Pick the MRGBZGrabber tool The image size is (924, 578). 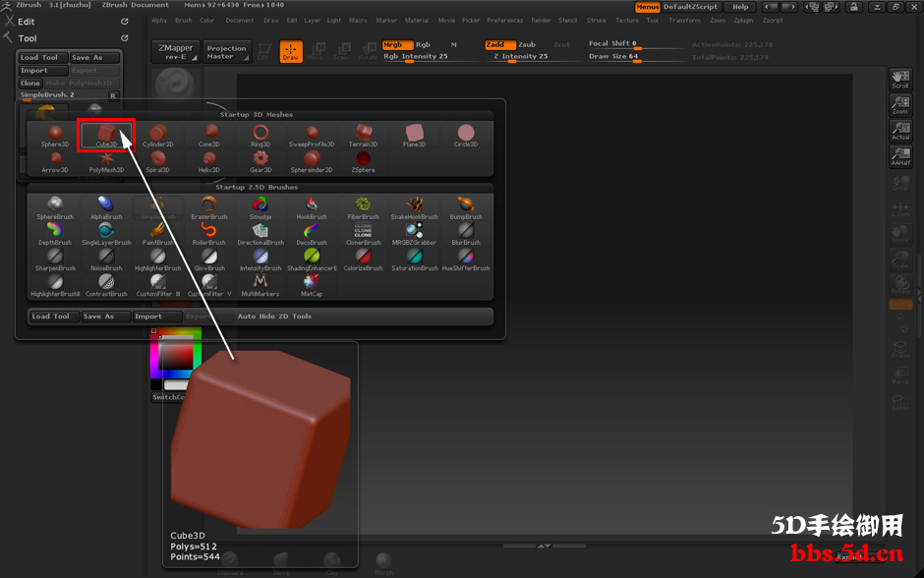[414, 235]
